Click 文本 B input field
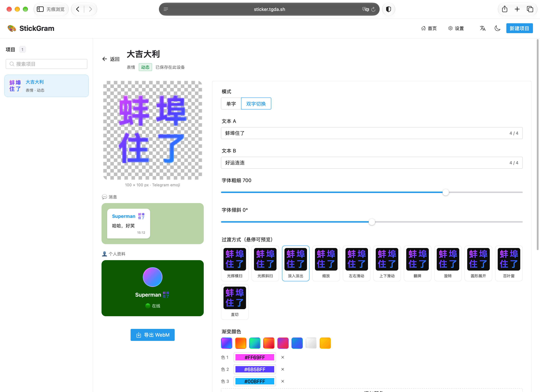540x392 pixels. coord(372,163)
